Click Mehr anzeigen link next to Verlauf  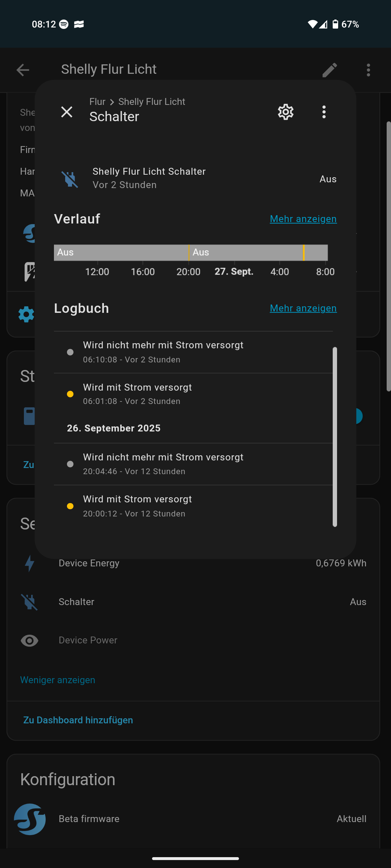303,219
